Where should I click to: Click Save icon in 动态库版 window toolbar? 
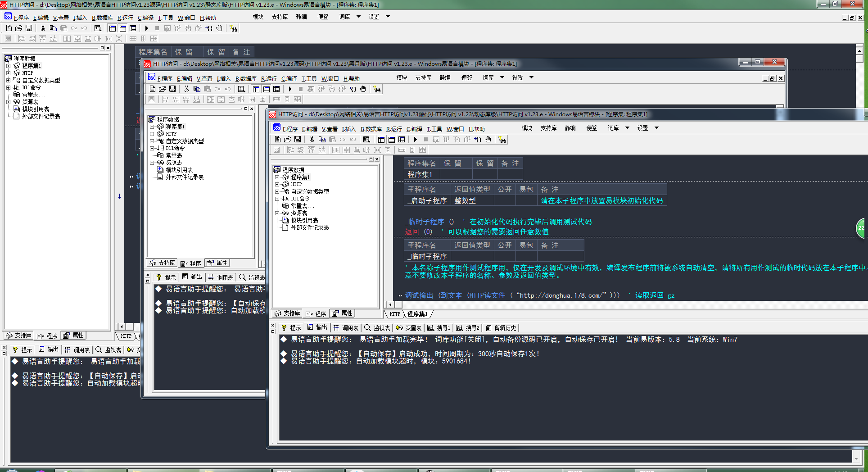298,140
